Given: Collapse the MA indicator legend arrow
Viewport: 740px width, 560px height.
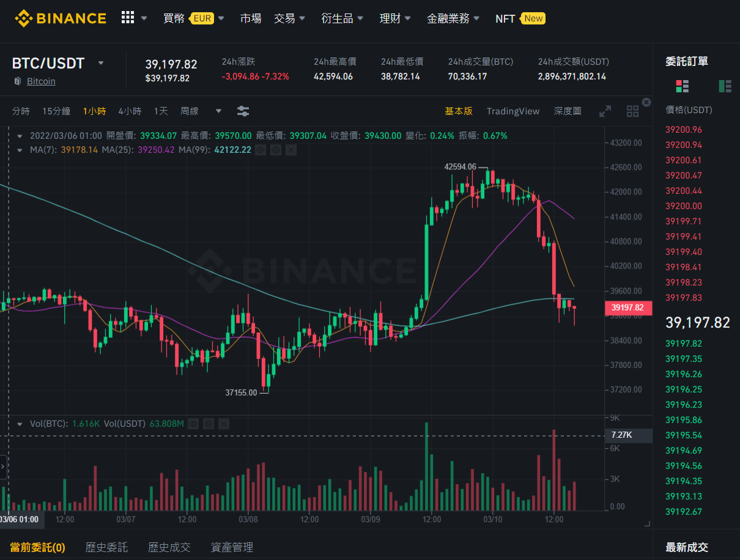Looking at the screenshot, I should tap(20, 149).
